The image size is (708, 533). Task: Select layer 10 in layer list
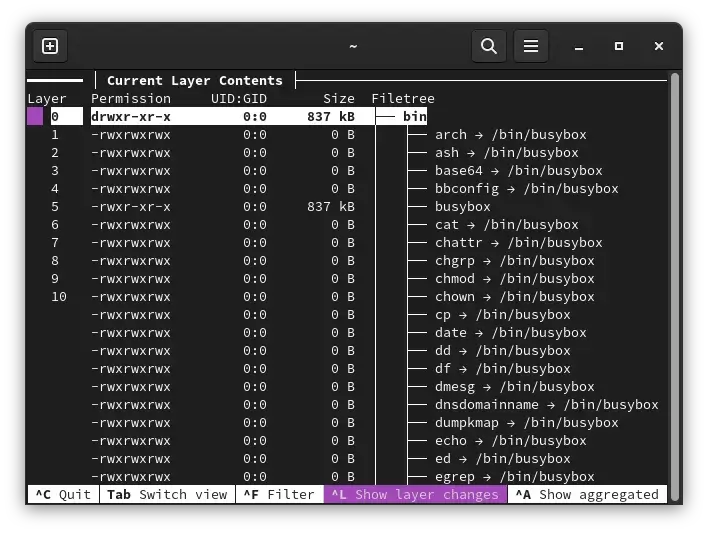pyautogui.click(x=58, y=297)
